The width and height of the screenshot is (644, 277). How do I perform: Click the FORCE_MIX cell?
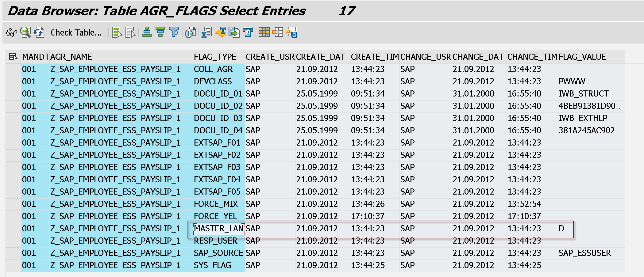219,204
